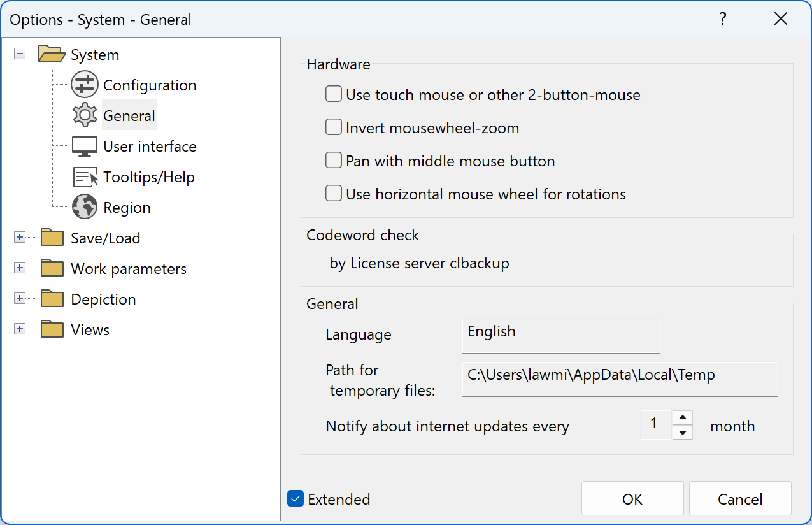Uncheck the Extended checkbox
The image size is (812, 525).
pyautogui.click(x=296, y=499)
